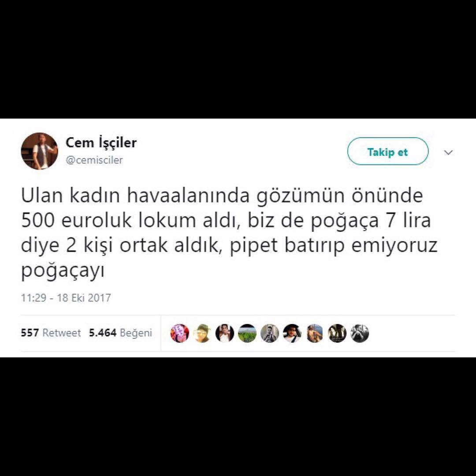Open Cem İşçiler's profile picture
This screenshot has width=476, height=476.
point(40,151)
